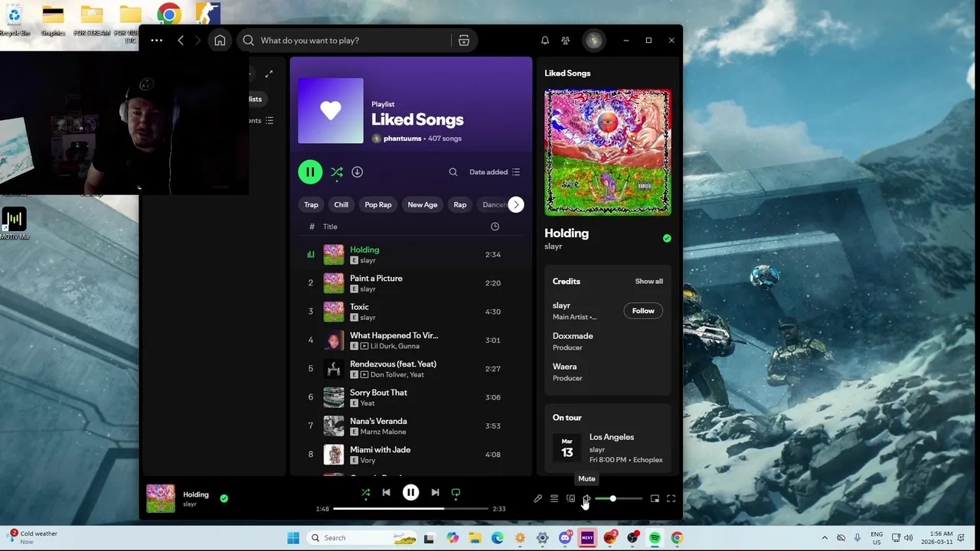The image size is (980, 551).
Task: Toggle shuffle in the bottom player bar
Action: (x=365, y=493)
